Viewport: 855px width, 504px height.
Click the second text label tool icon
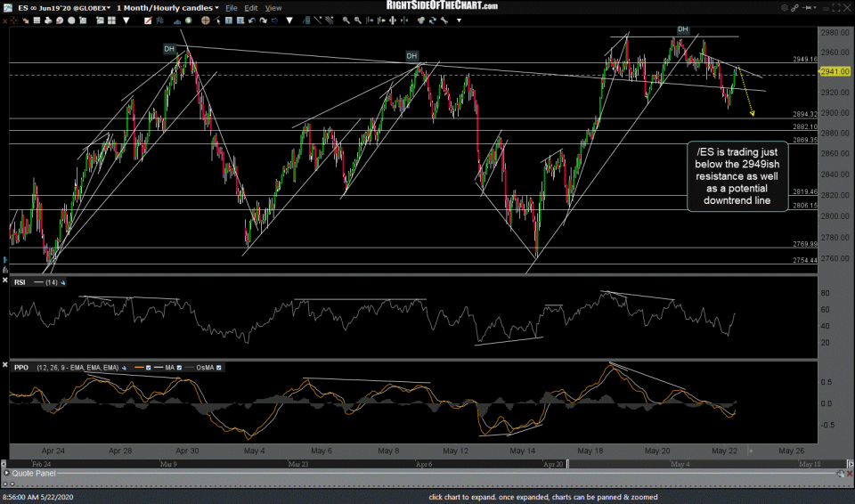tap(240, 20)
